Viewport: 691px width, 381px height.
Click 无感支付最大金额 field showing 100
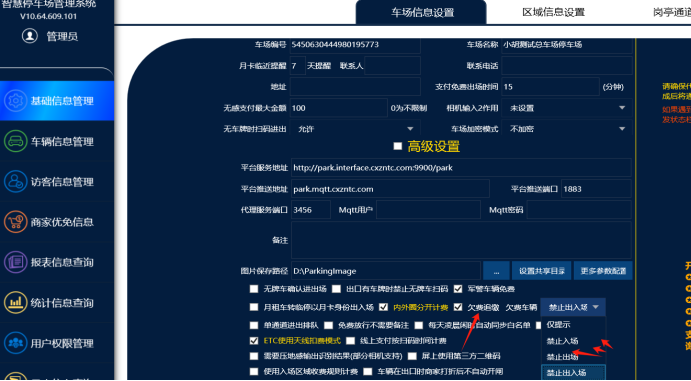pyautogui.click(x=338, y=108)
